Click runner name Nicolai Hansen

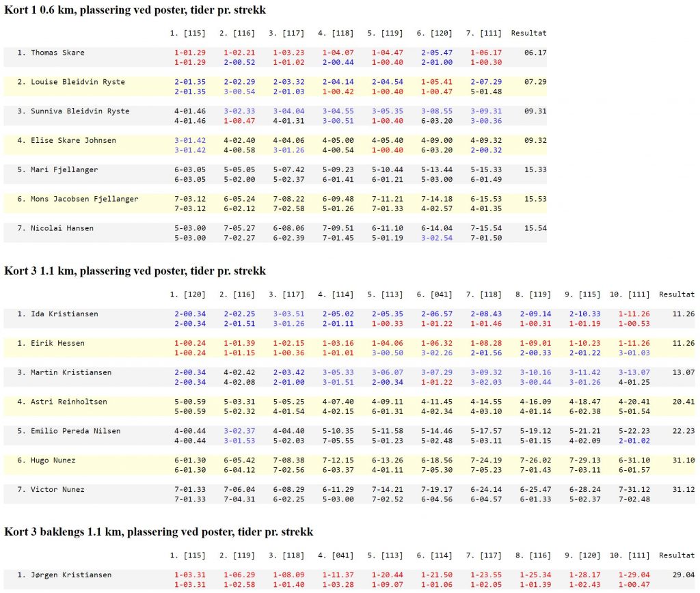pos(62,228)
